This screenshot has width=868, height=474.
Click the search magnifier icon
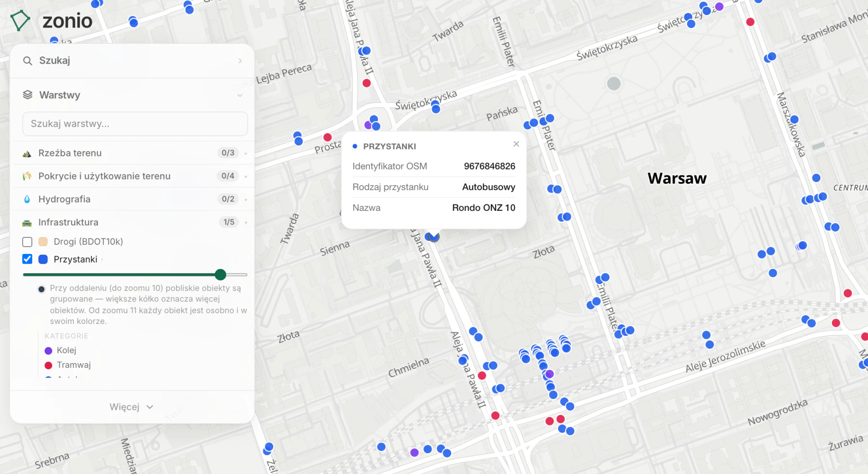pos(27,61)
